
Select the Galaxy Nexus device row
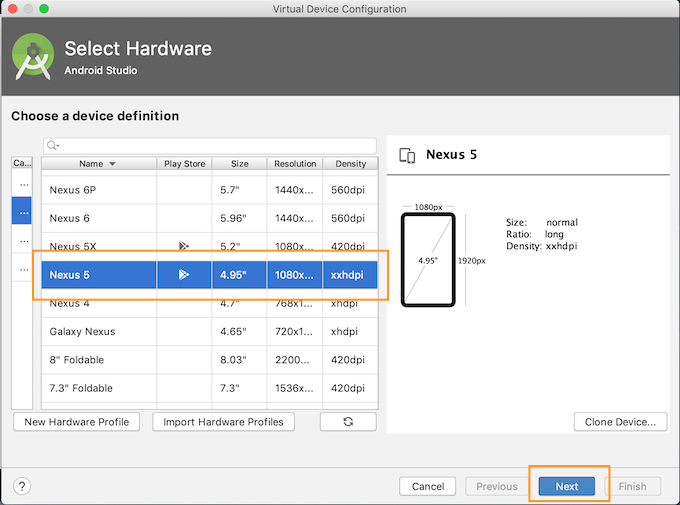click(209, 331)
